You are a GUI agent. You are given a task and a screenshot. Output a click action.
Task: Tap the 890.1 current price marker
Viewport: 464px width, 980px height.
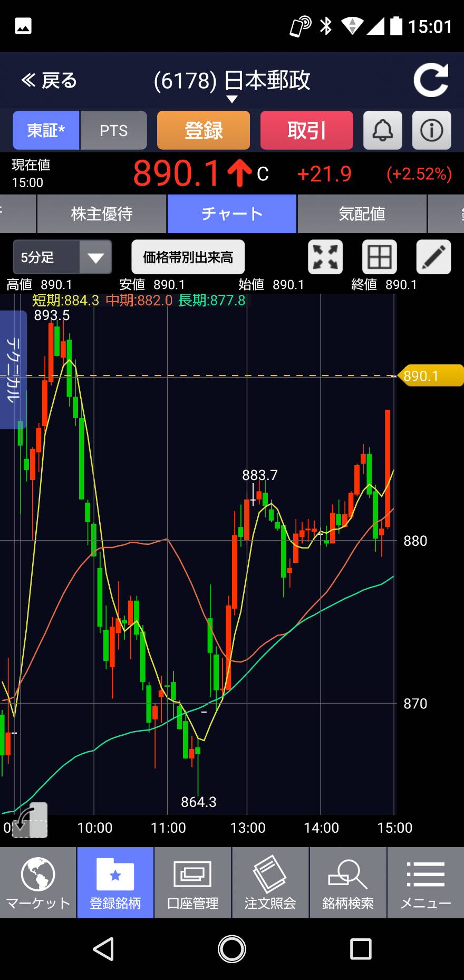pos(431,376)
